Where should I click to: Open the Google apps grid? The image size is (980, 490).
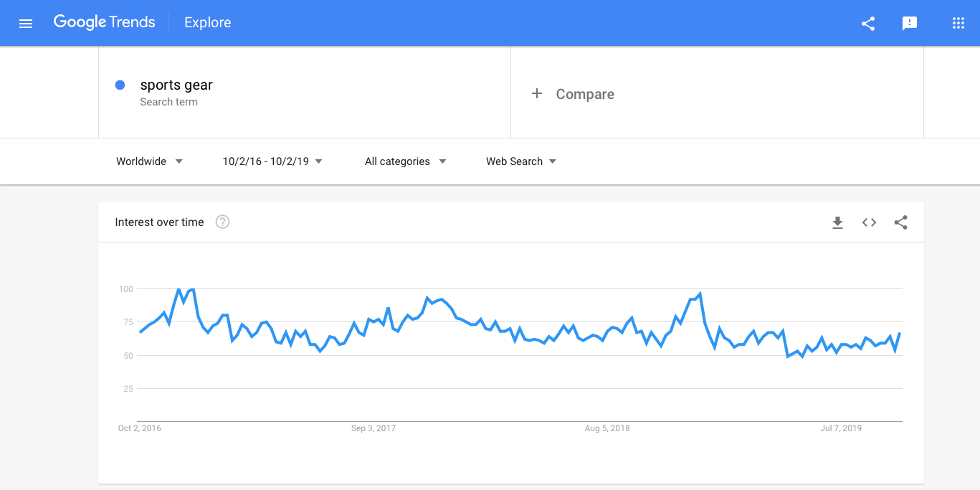tap(958, 23)
